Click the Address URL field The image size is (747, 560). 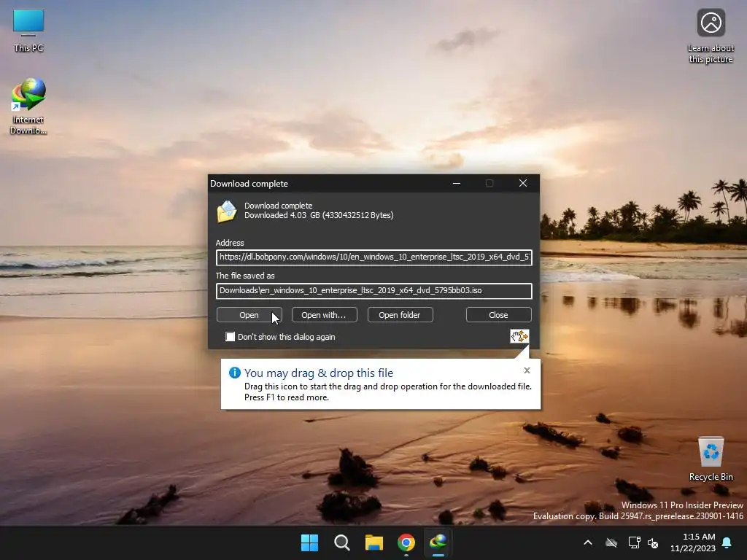[374, 257]
